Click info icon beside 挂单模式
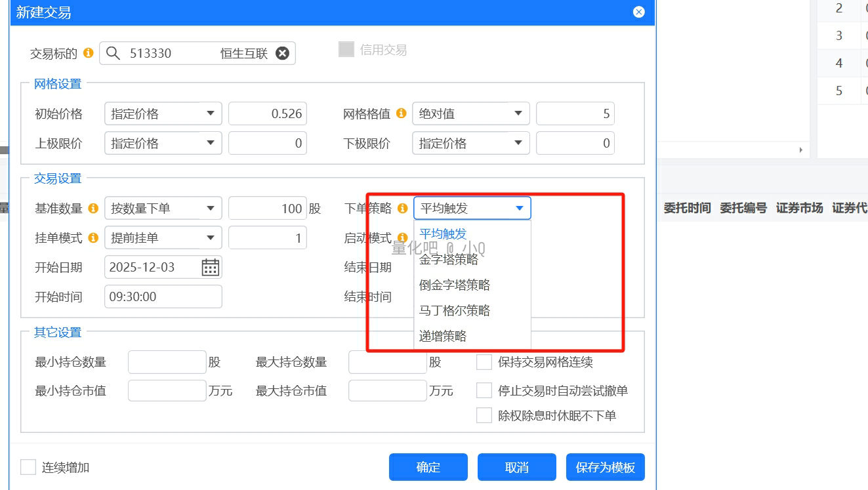 (x=93, y=237)
